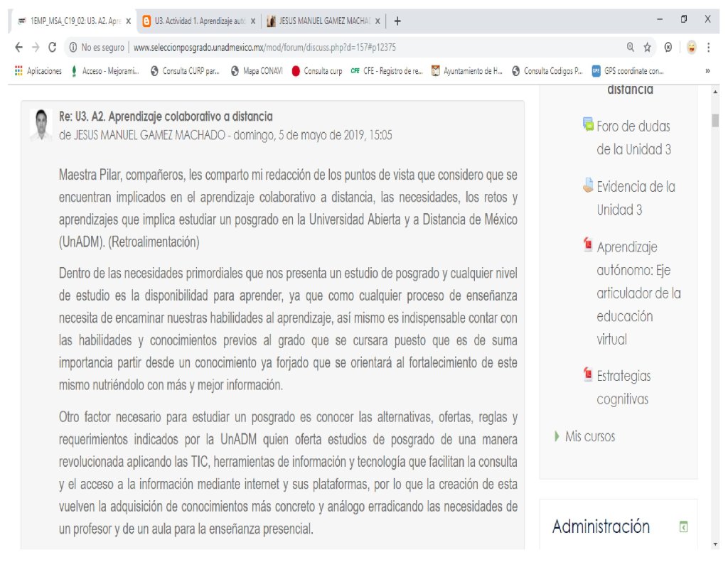
Task: Open the Chrome three-dot menu
Action: point(708,48)
